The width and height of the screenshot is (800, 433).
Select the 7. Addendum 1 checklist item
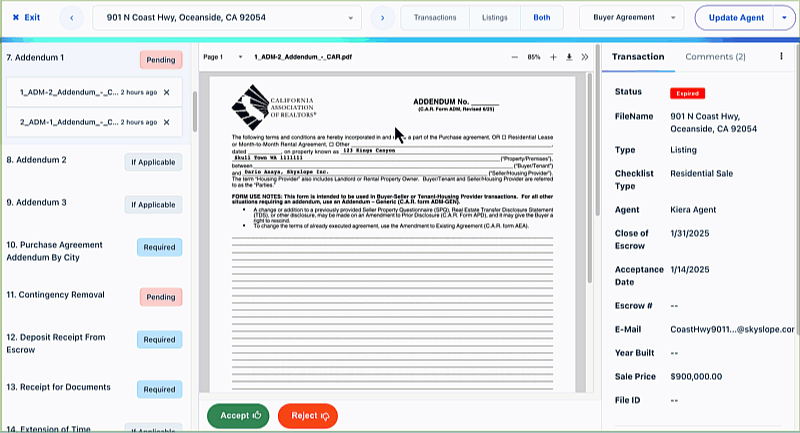(35, 58)
